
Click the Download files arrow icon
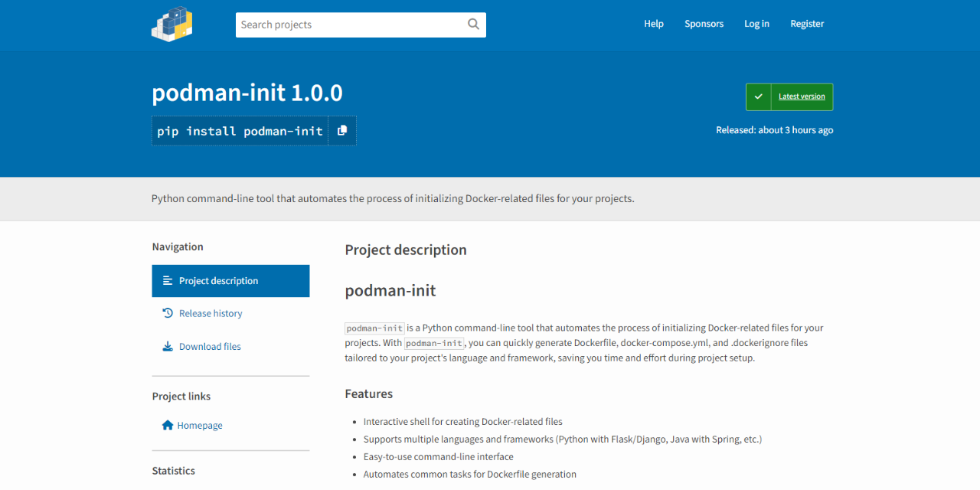168,346
